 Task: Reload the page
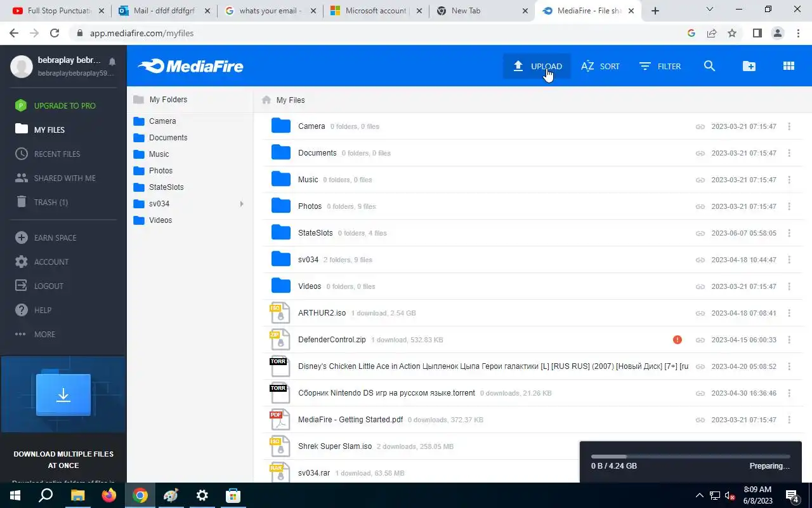coord(55,33)
